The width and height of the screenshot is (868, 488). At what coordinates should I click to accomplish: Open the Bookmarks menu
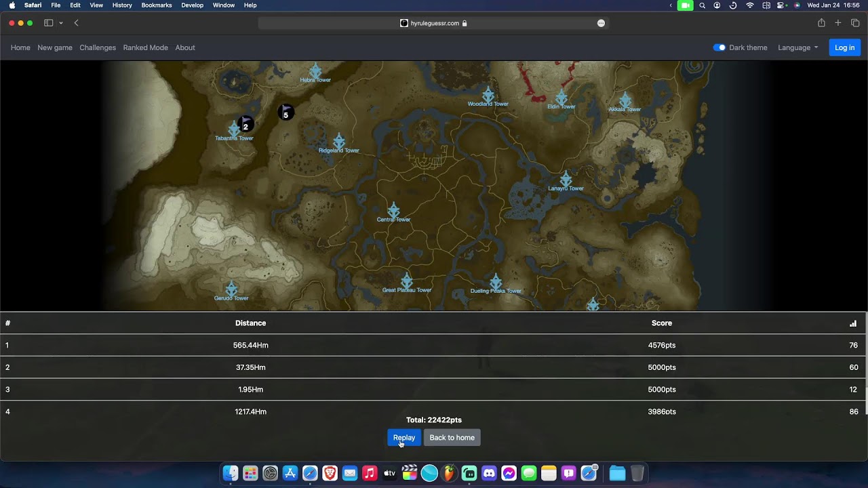pos(157,5)
